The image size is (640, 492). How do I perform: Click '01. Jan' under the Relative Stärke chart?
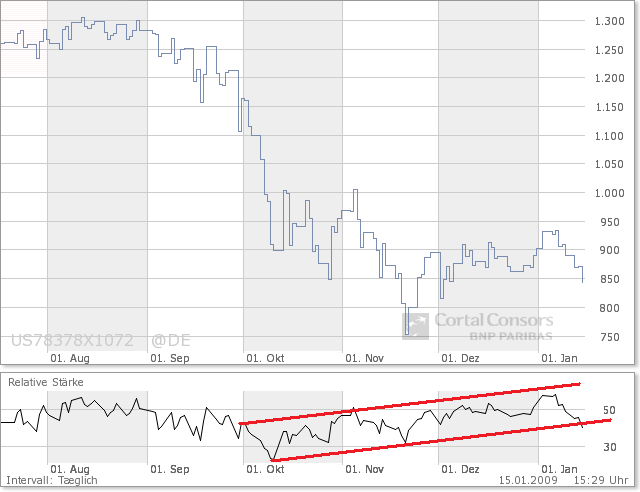click(559, 469)
